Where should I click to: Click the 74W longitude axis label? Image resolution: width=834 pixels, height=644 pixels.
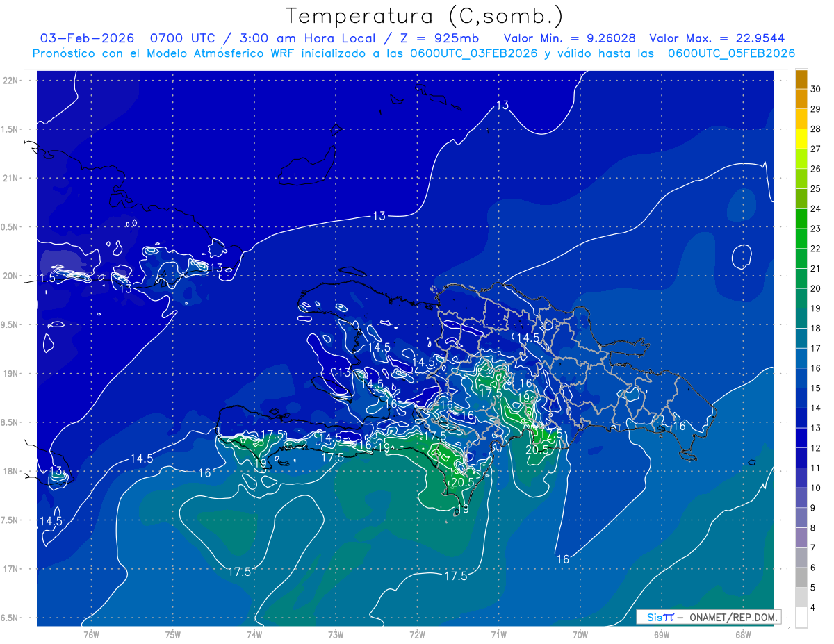point(254,635)
